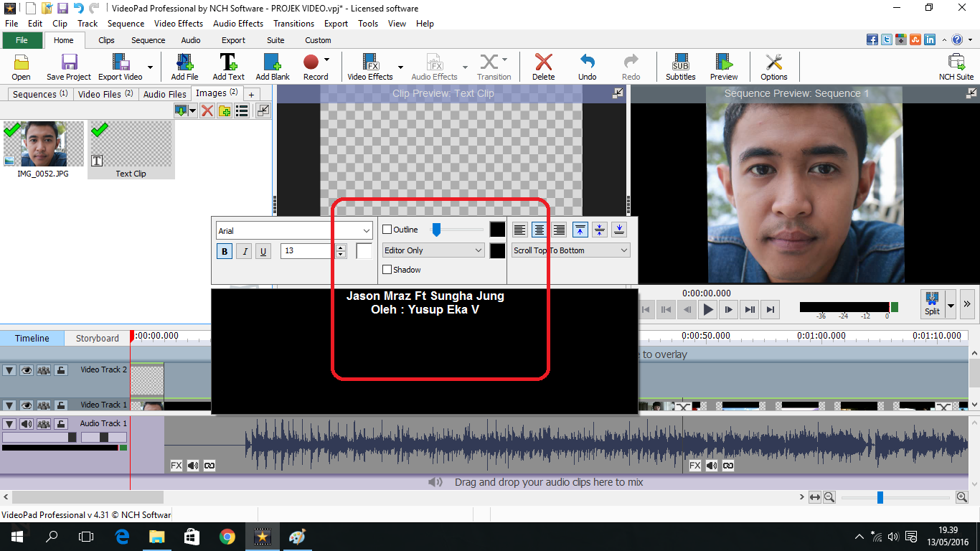This screenshot has height=551, width=980.
Task: Open a project with the Open toolbar icon
Action: tap(21, 67)
